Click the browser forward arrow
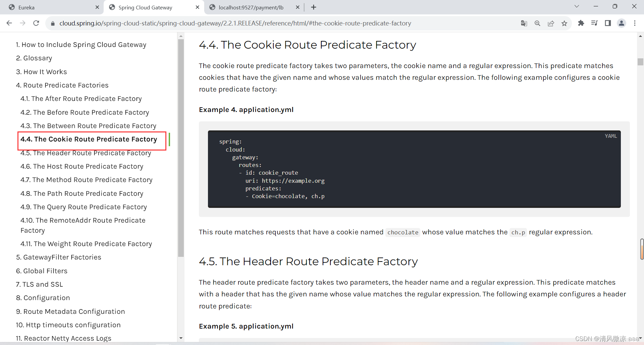The width and height of the screenshot is (644, 345). coord(22,23)
